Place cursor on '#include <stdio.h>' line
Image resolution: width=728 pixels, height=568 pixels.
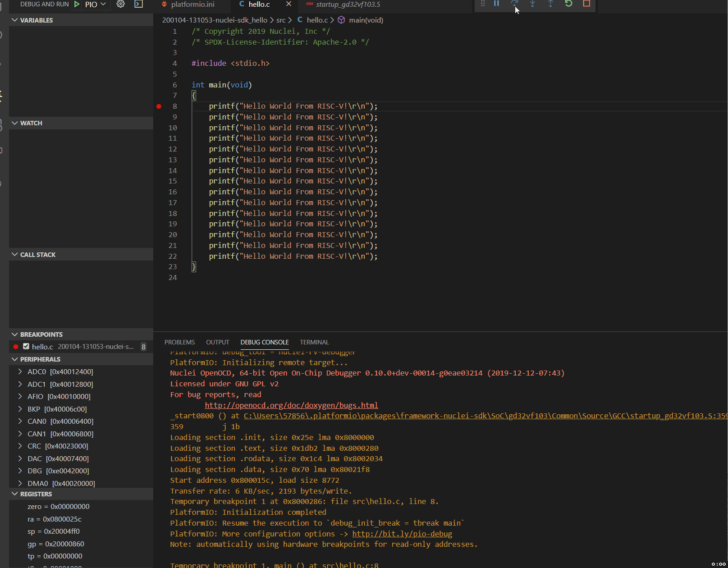pos(230,63)
